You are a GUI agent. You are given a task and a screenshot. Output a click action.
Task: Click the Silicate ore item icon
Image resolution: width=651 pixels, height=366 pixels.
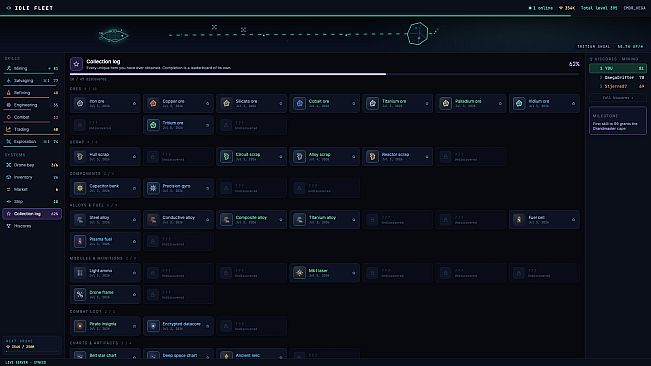tap(226, 103)
